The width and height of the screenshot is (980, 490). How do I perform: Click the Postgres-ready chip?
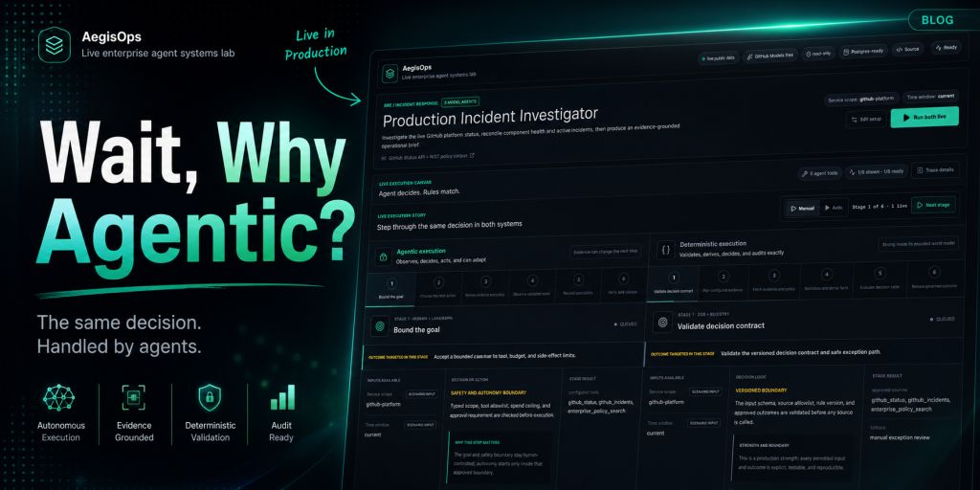[863, 52]
